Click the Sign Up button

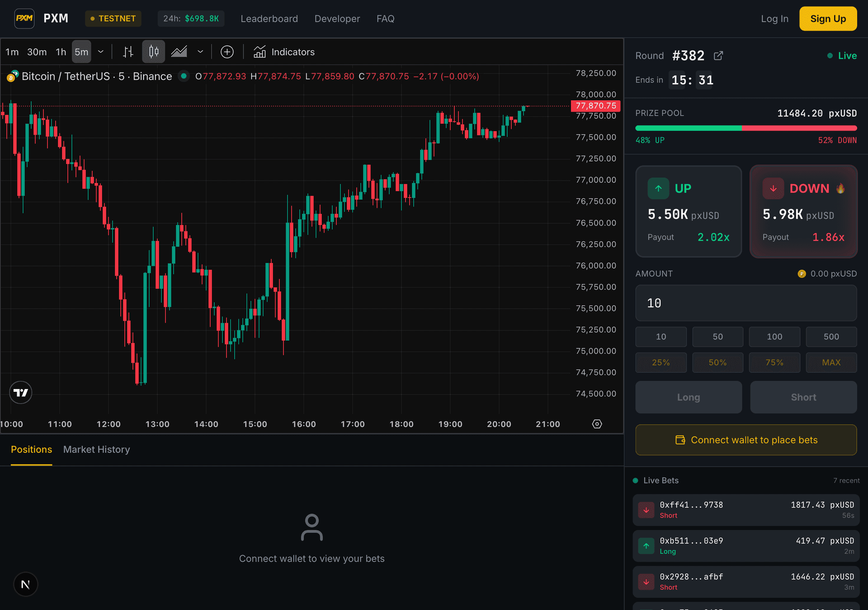(828, 19)
